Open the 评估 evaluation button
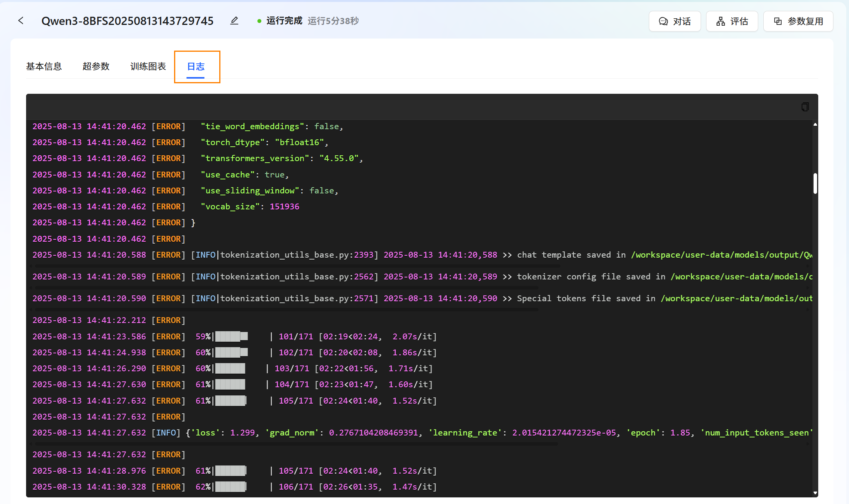849x504 pixels. pos(732,21)
